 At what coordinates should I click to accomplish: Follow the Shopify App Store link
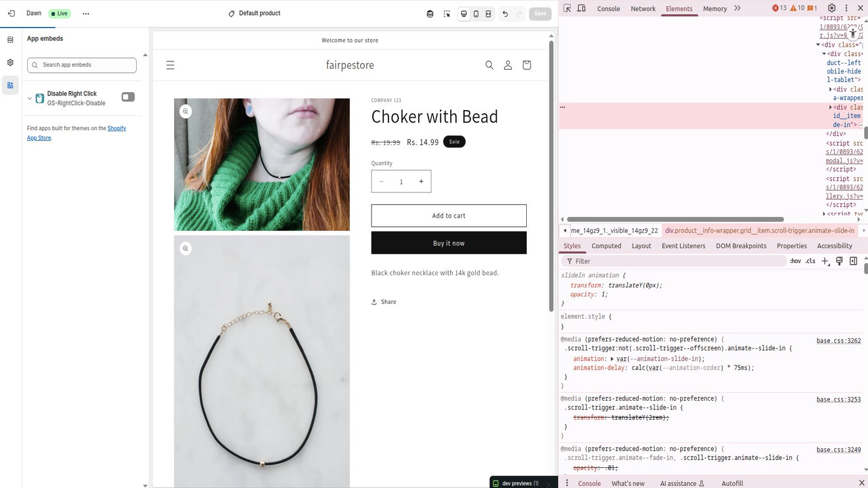pos(76,133)
